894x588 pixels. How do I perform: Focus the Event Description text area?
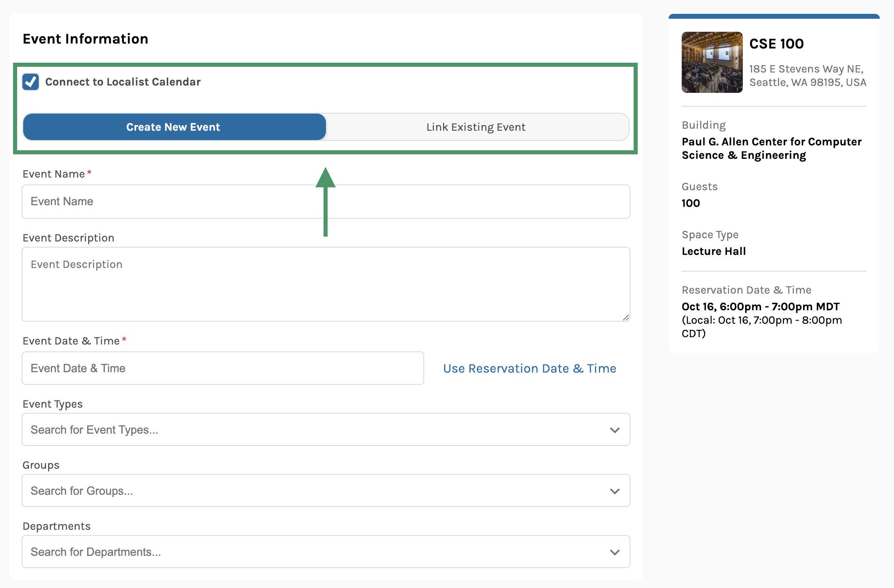coord(325,284)
